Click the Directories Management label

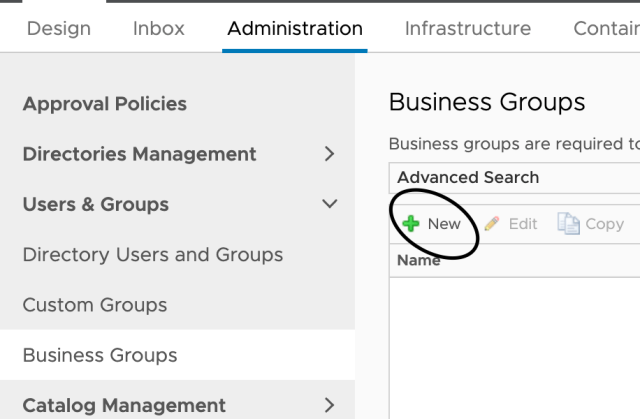140,154
